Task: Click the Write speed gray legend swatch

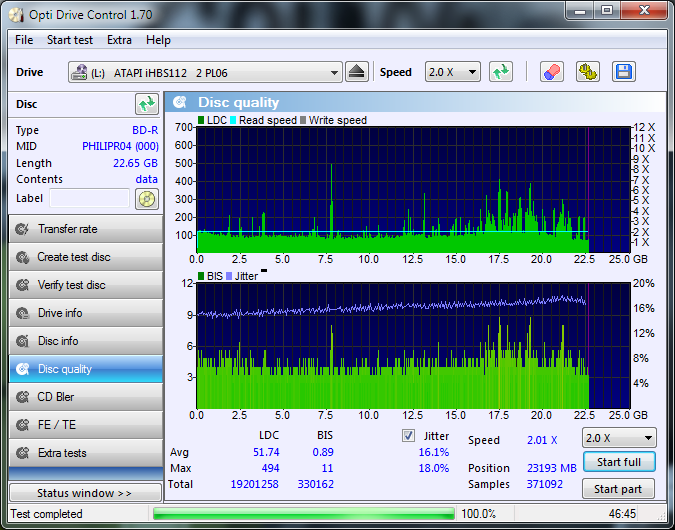Action: (x=303, y=120)
